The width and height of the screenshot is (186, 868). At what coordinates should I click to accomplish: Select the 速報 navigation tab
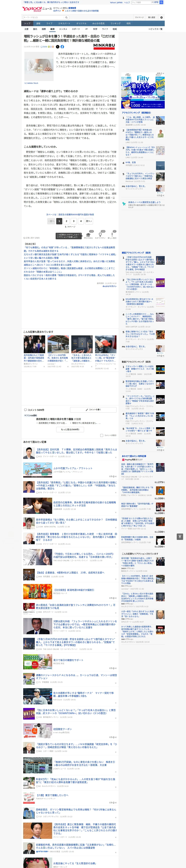pos(38,23)
